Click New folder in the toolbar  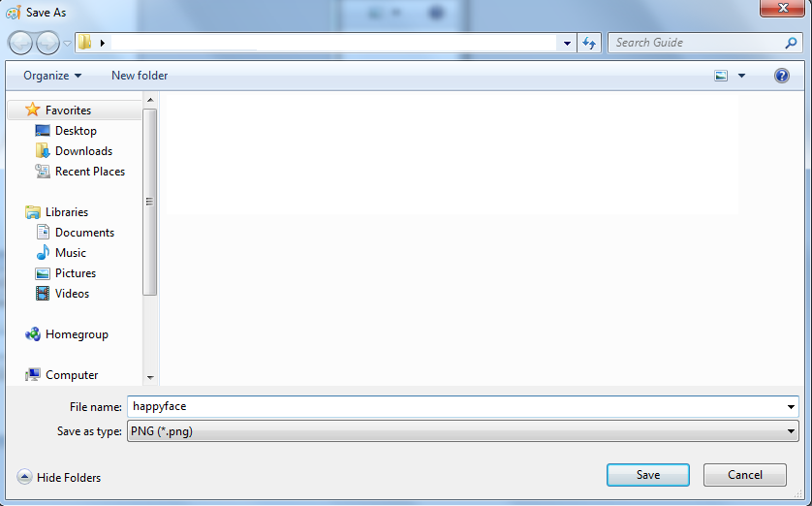pyautogui.click(x=140, y=76)
